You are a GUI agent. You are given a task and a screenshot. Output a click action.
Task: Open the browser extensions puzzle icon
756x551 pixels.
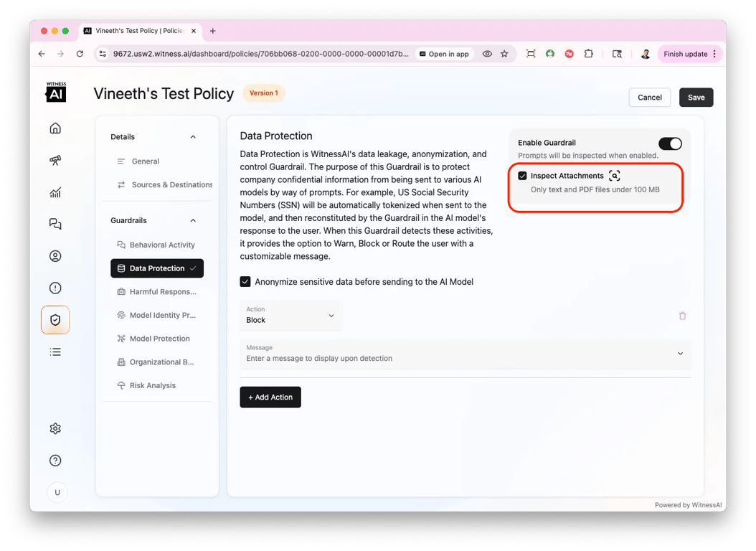(x=589, y=54)
